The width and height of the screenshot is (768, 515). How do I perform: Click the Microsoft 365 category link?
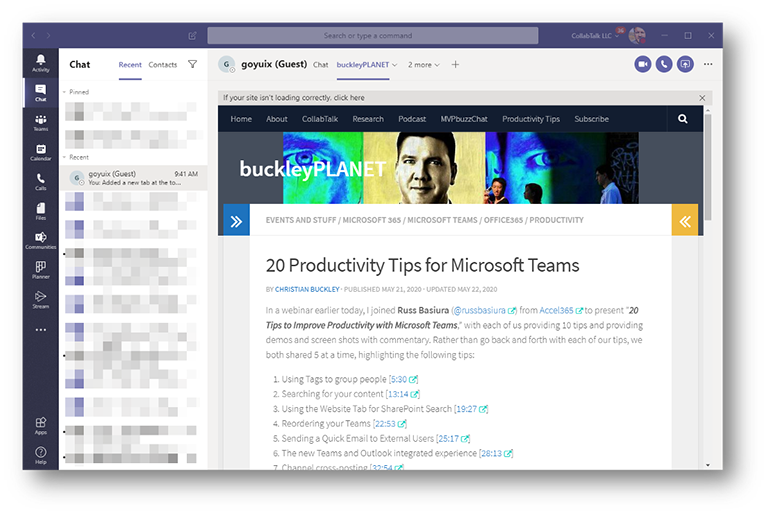point(372,220)
